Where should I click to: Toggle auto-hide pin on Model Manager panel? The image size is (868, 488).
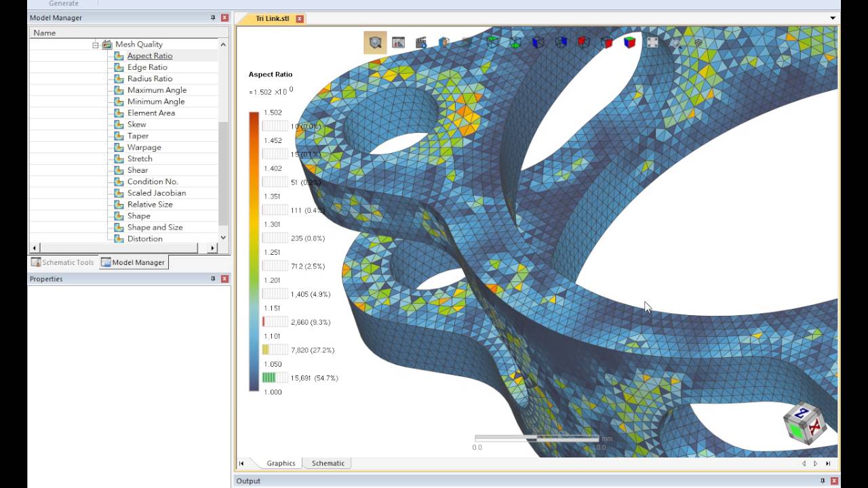click(x=213, y=18)
